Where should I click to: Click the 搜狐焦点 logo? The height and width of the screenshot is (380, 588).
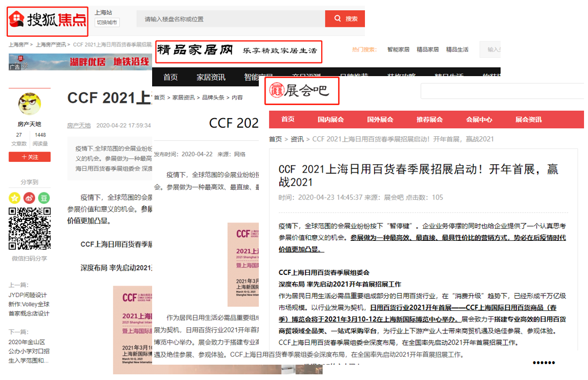[48, 20]
